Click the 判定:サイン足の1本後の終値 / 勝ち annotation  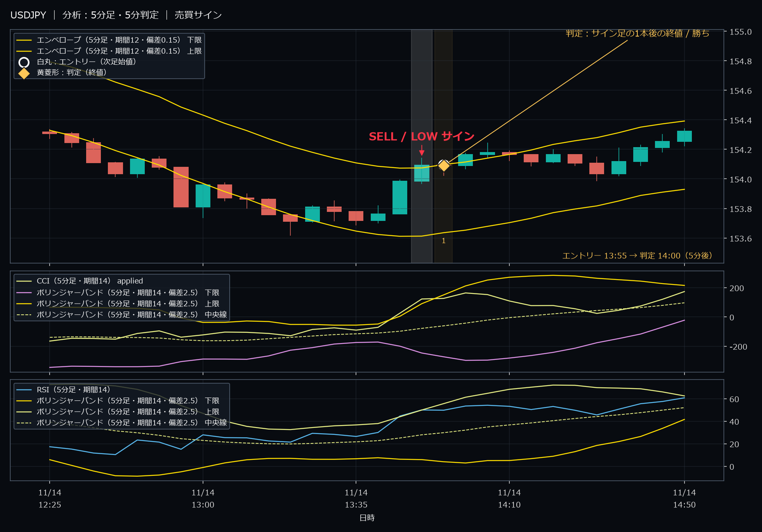click(x=638, y=33)
